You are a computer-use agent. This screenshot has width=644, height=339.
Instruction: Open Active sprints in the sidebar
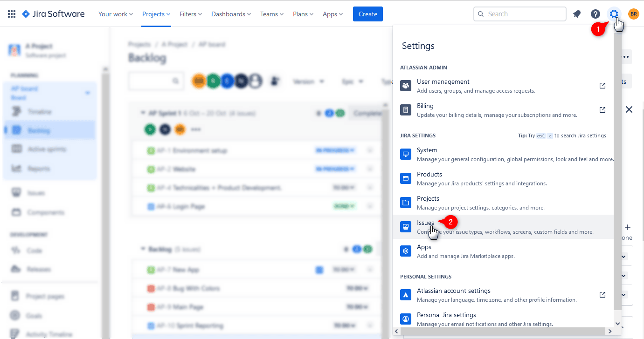(x=49, y=149)
